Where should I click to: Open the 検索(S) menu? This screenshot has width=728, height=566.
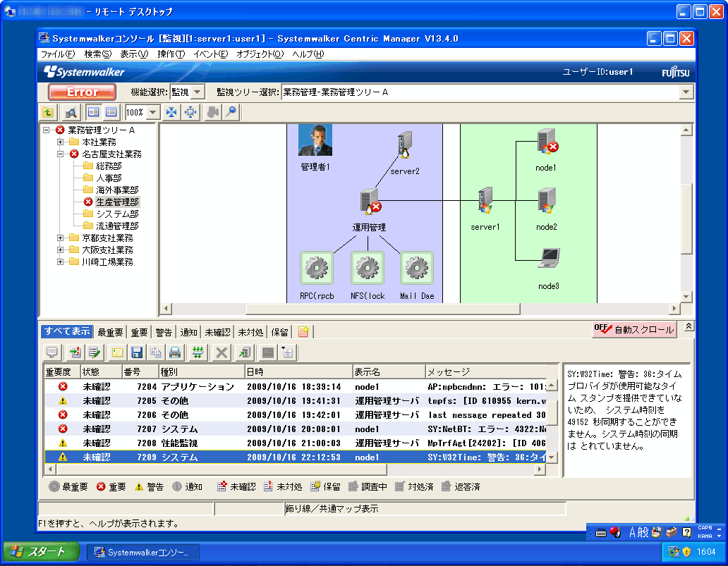tap(97, 54)
